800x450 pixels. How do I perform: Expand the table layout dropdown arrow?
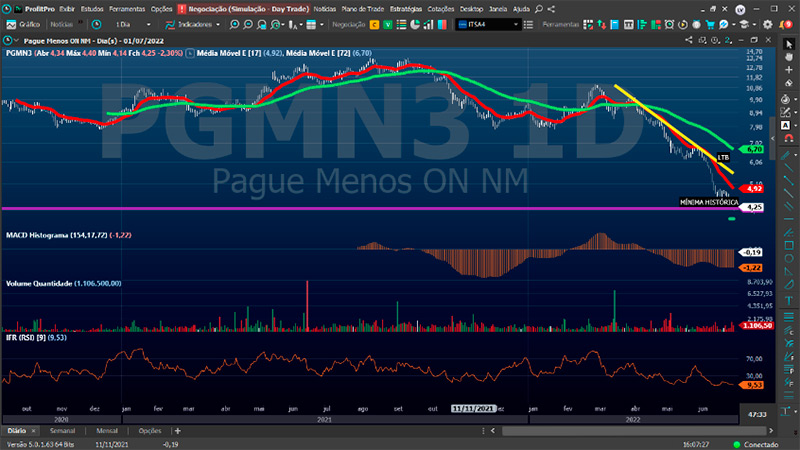(321, 24)
